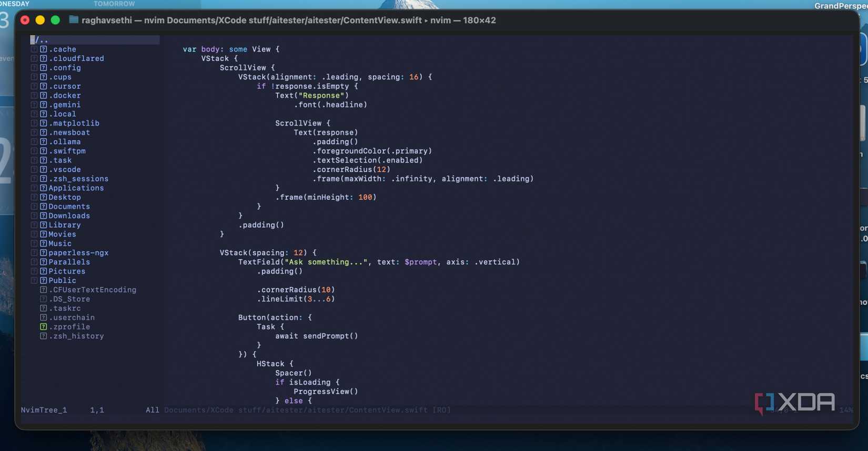Screen dimensions: 868x451
Task: Click the Text("Response") code line
Action: pyautogui.click(x=312, y=96)
